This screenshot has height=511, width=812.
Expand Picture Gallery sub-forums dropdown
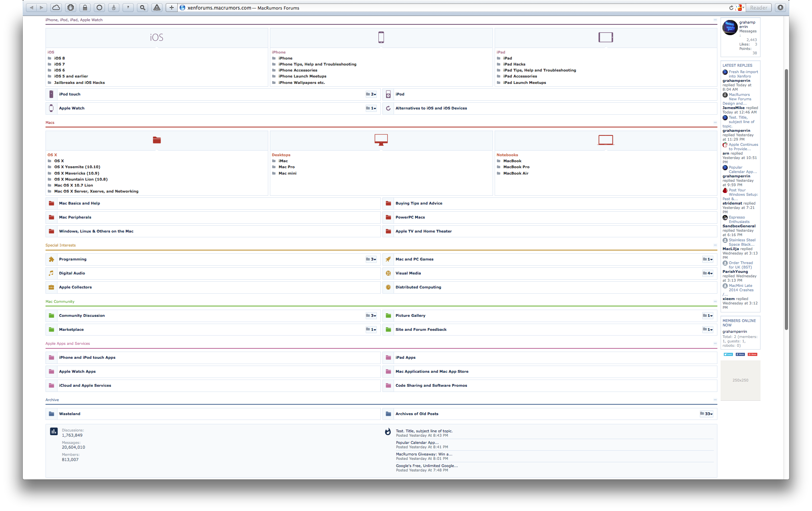(x=708, y=316)
